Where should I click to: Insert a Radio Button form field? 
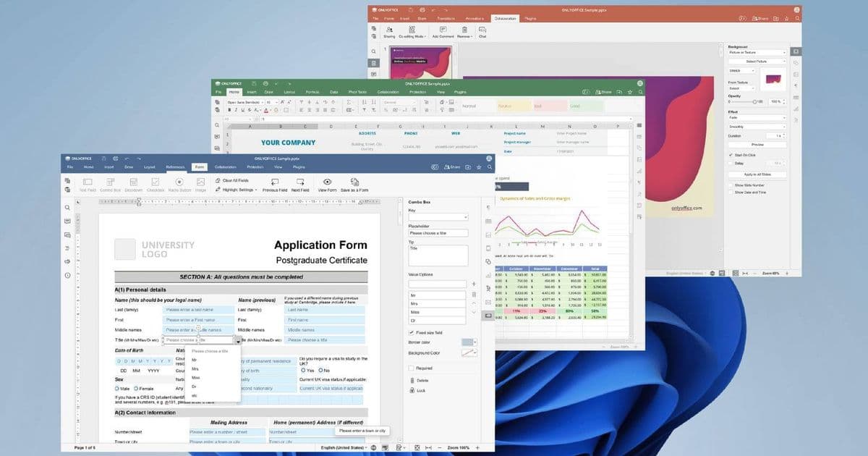179,180
